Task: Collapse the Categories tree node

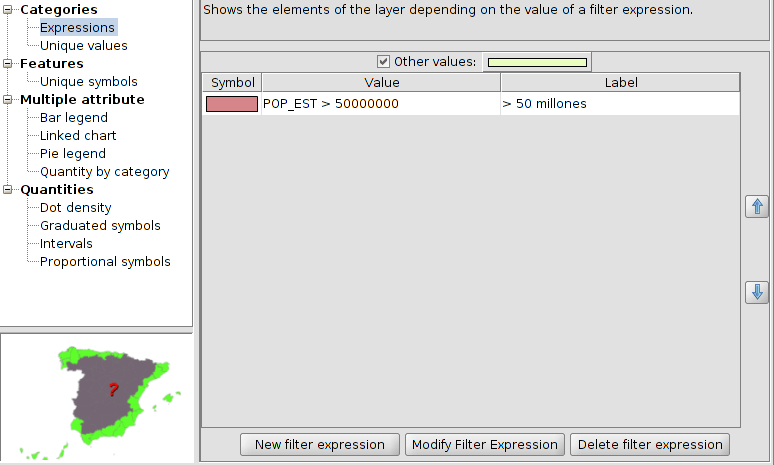Action: 10,10
